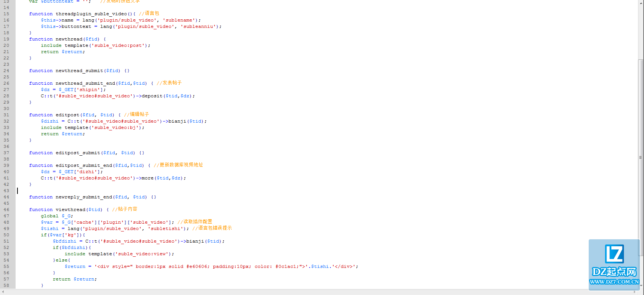Click the 'suble_video:view' template string
Image resolution: width=644 pixels, height=295 pixels.
point(142,254)
